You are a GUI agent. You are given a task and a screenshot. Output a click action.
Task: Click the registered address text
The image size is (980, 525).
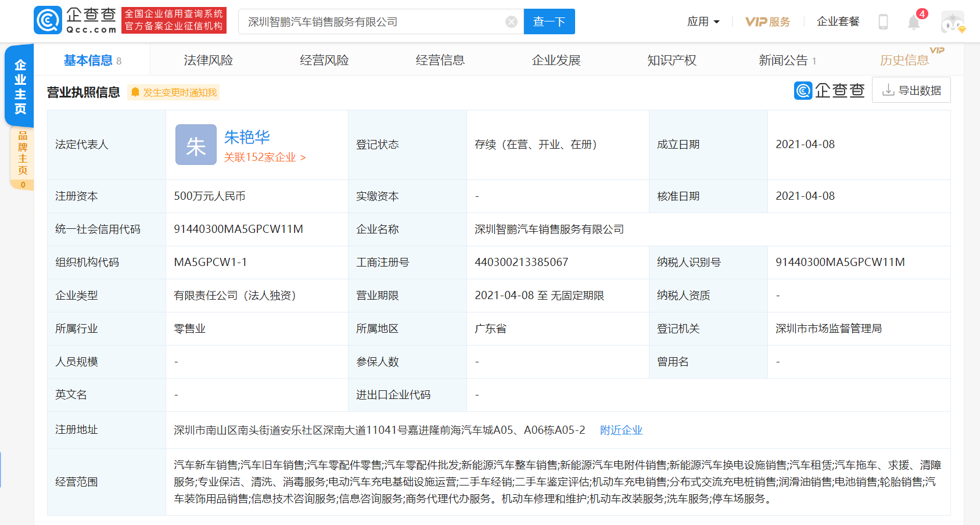379,430
